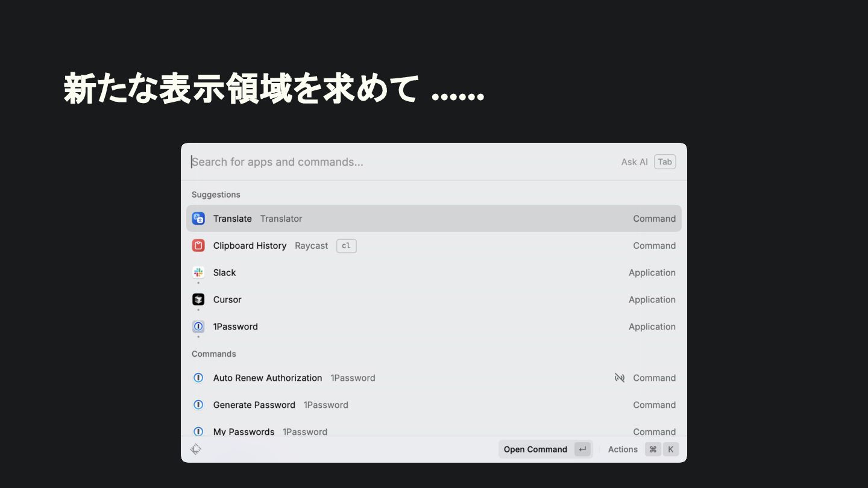Image resolution: width=868 pixels, height=488 pixels.
Task: Click the 'cl' alias badge
Action: pyautogui.click(x=347, y=246)
